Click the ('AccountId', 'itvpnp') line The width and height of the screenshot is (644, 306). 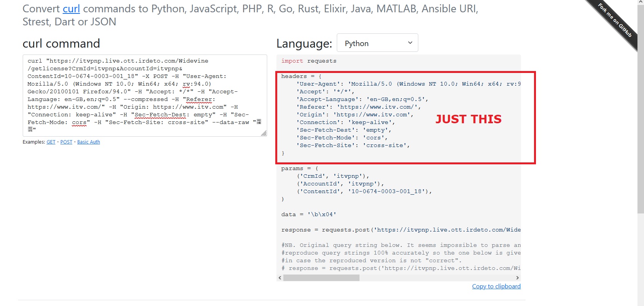[340, 184]
